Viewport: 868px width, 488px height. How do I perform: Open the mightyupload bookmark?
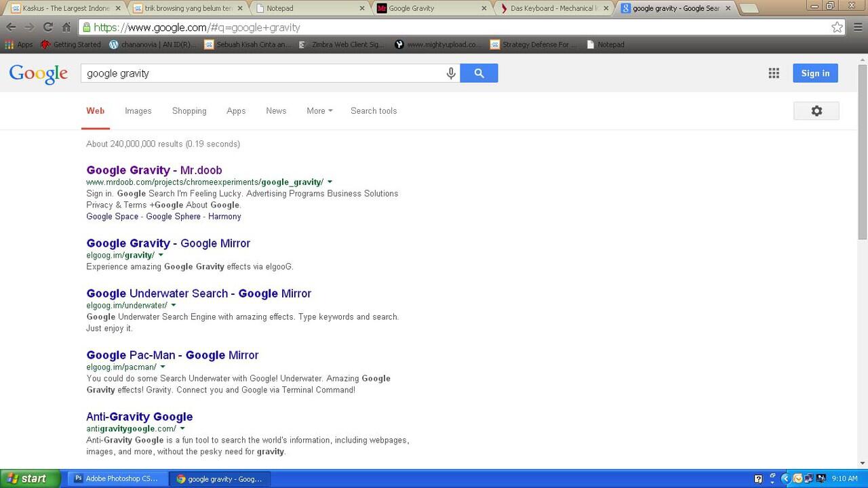coord(437,45)
